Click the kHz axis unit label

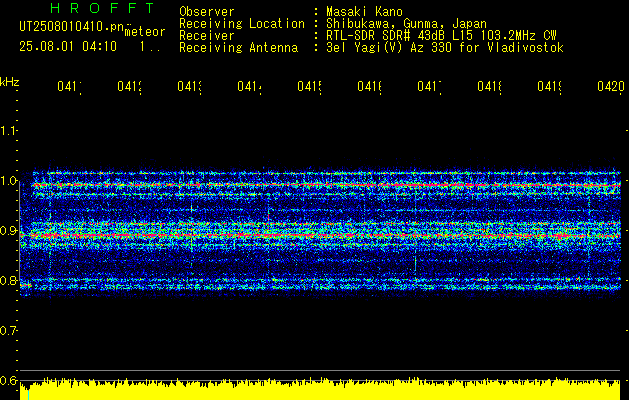coord(9,82)
